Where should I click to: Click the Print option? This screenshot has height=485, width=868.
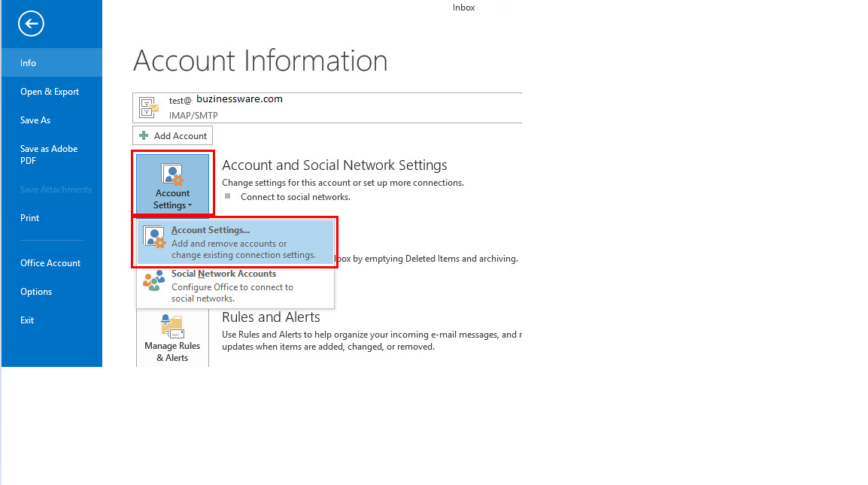(29, 217)
